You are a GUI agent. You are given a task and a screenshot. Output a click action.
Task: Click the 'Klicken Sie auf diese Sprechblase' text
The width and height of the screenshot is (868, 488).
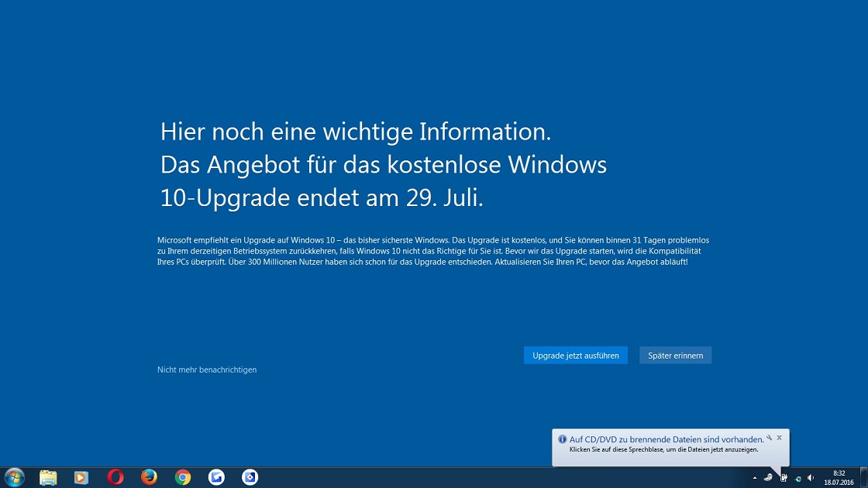(x=663, y=450)
